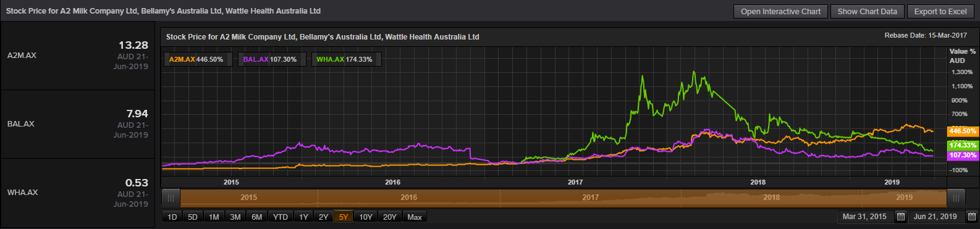This screenshot has height=229, width=980.
Task: Toggle the BAL.AX legend entry
Action: tap(271, 59)
